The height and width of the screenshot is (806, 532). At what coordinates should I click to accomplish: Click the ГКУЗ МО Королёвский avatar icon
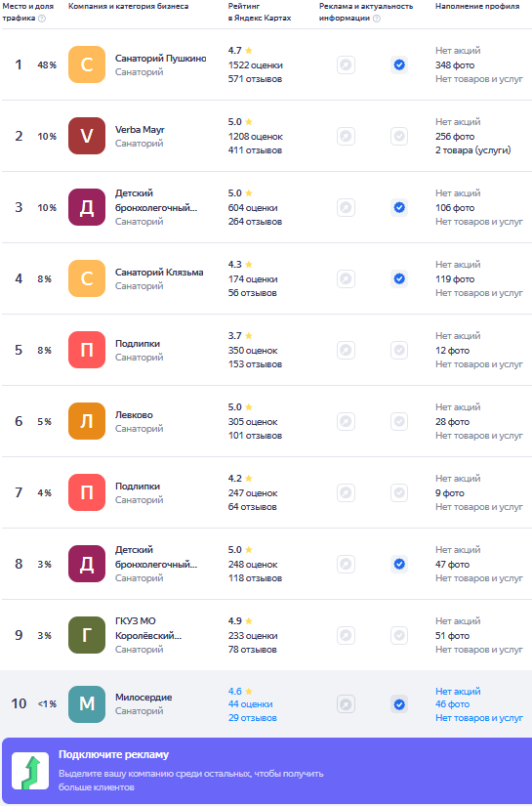(x=87, y=635)
